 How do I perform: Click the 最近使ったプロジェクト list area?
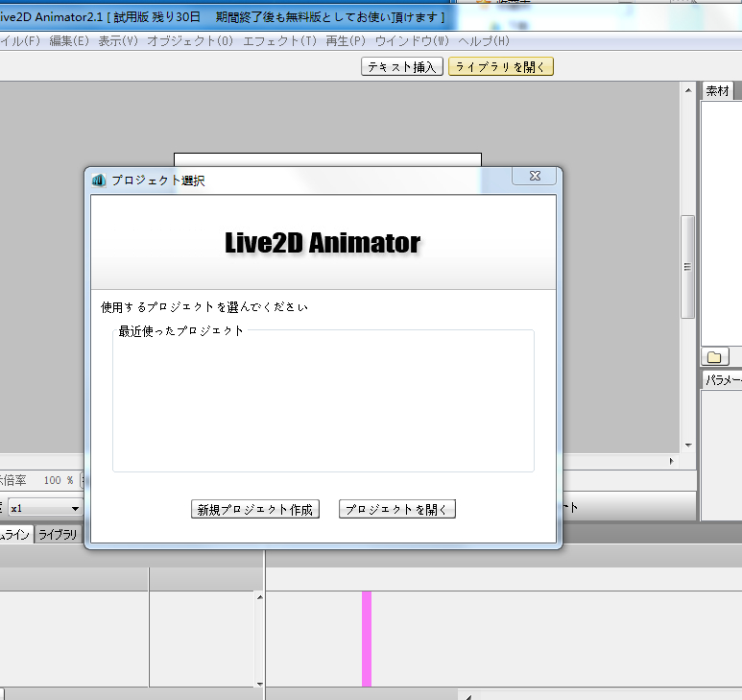(x=323, y=402)
